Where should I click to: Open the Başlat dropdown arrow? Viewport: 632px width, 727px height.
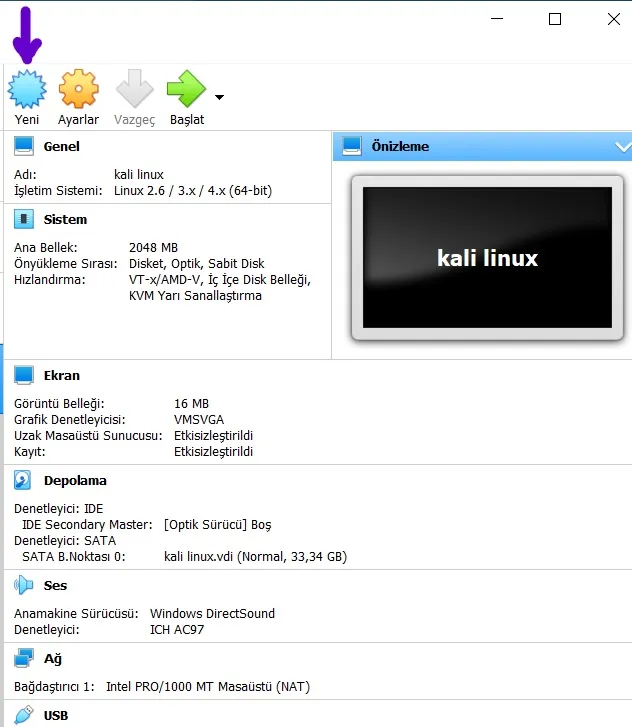click(219, 97)
